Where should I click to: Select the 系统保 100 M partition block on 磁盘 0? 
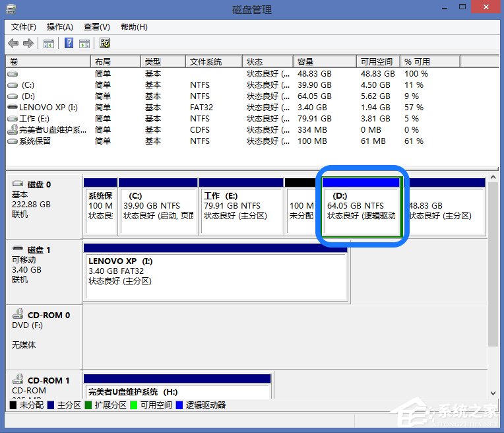100,207
